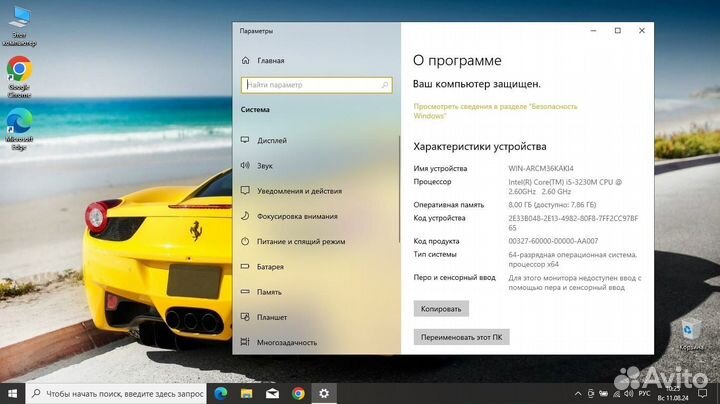720x404 pixels.
Task: Launch Google Chrome from the taskbar
Action: [x=298, y=393]
